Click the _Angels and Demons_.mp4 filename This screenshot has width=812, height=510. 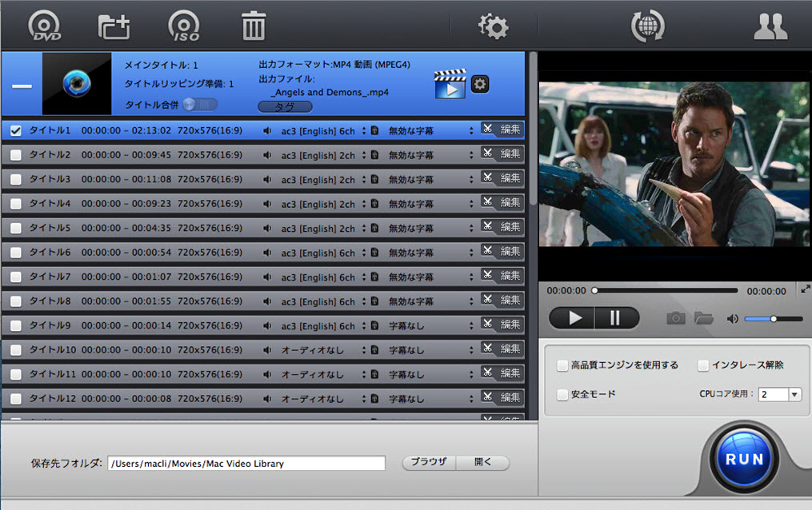point(330,92)
